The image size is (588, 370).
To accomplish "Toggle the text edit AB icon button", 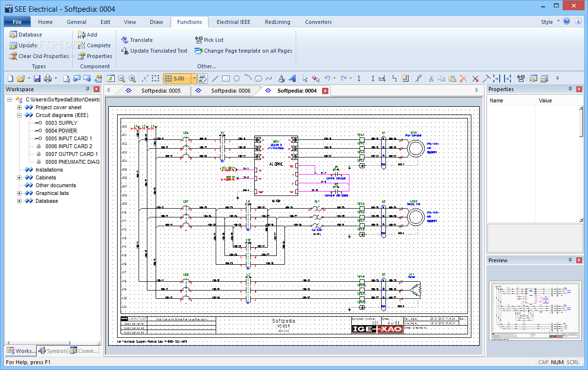I will 203,78.
